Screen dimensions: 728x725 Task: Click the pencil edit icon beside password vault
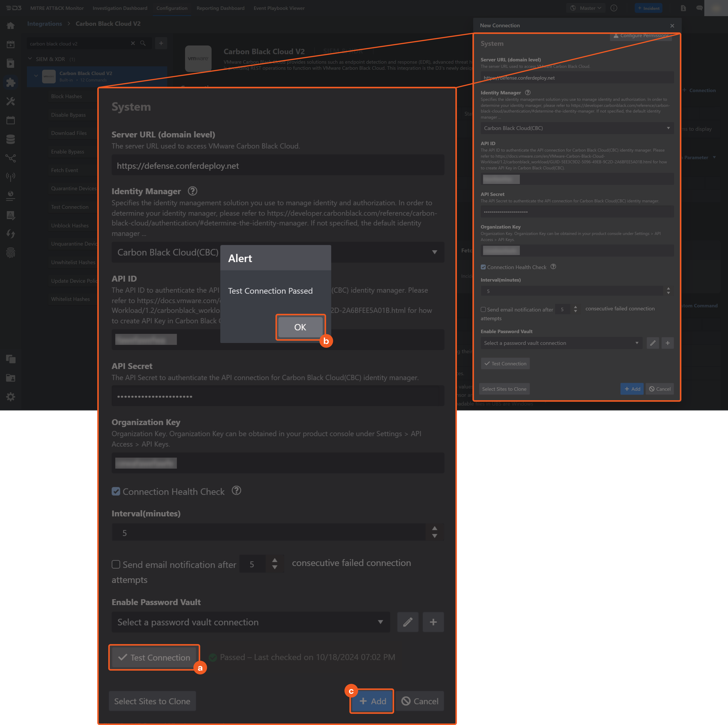coord(407,622)
